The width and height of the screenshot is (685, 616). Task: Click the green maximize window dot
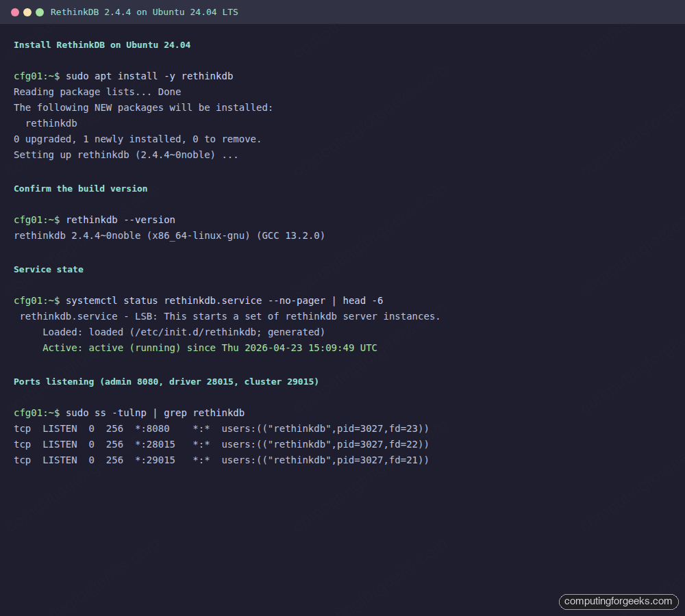coord(40,12)
